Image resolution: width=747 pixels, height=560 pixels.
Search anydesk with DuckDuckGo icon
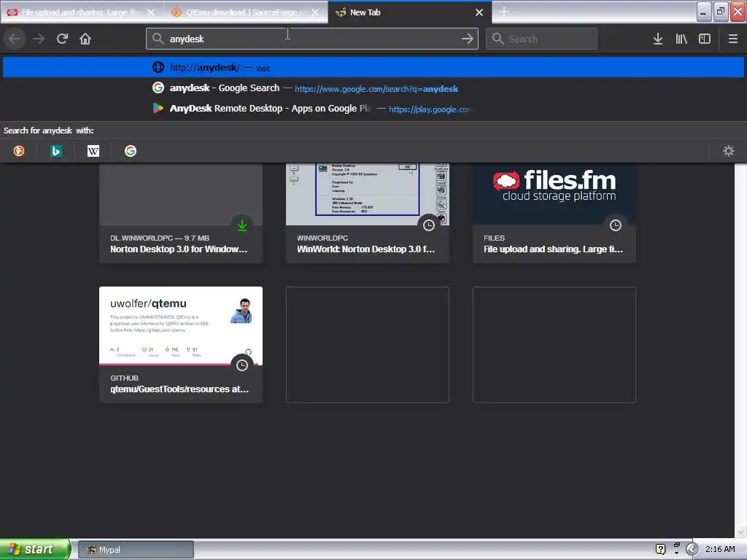tap(19, 151)
